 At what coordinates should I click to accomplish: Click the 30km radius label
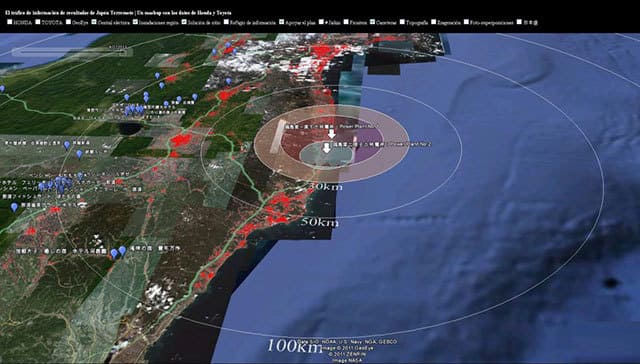[325, 187]
